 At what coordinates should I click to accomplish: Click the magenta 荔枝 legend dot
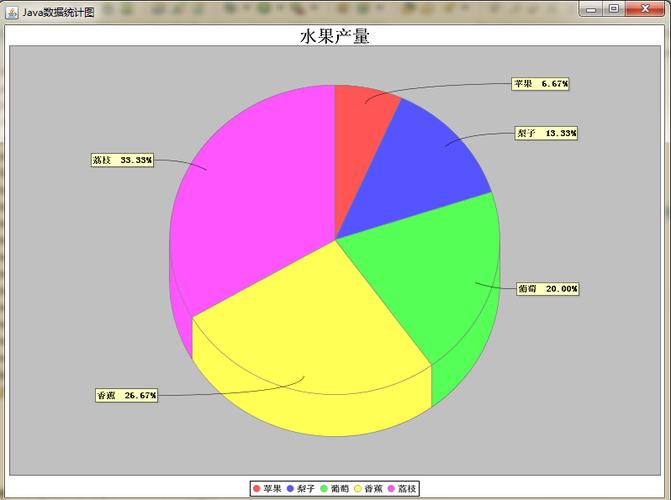[391, 488]
